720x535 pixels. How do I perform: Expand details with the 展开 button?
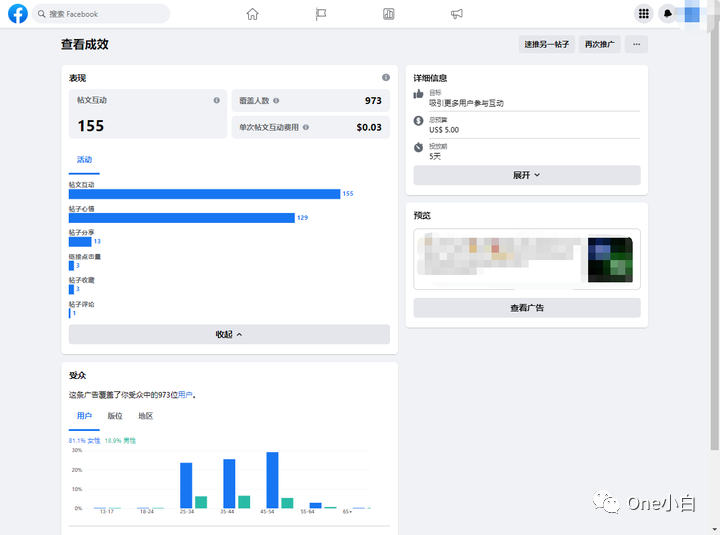(527, 175)
